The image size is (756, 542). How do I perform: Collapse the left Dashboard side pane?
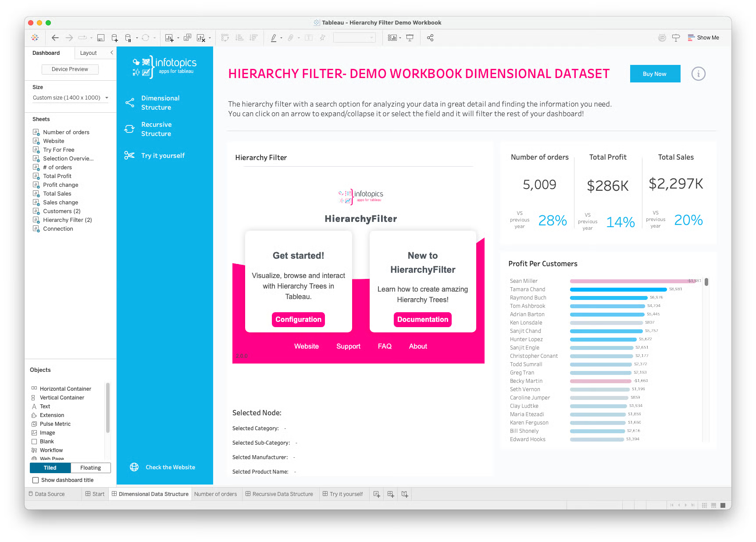click(112, 53)
